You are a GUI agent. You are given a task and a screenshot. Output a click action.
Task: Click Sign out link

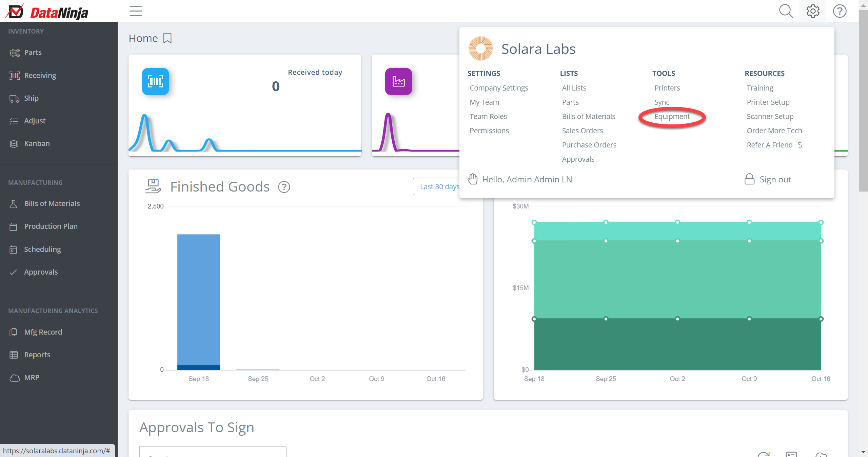click(x=775, y=179)
